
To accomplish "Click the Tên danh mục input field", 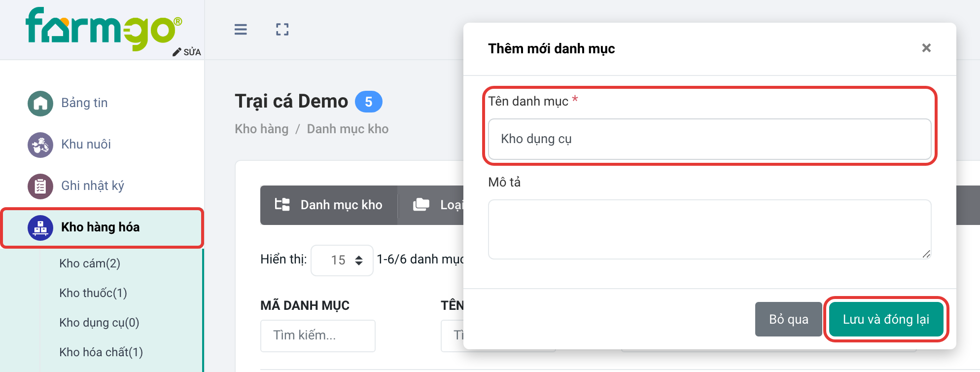I will [710, 139].
